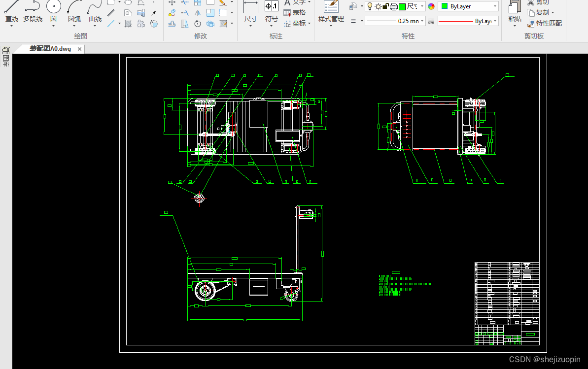Image resolution: width=588 pixels, height=369 pixels.
Task: Insert a 表格 table
Action: pos(295,13)
